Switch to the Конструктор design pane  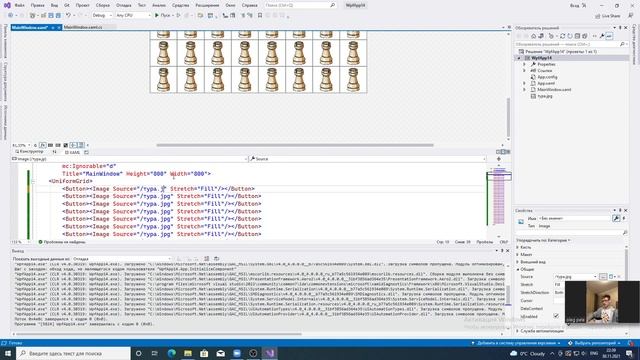click(29, 152)
